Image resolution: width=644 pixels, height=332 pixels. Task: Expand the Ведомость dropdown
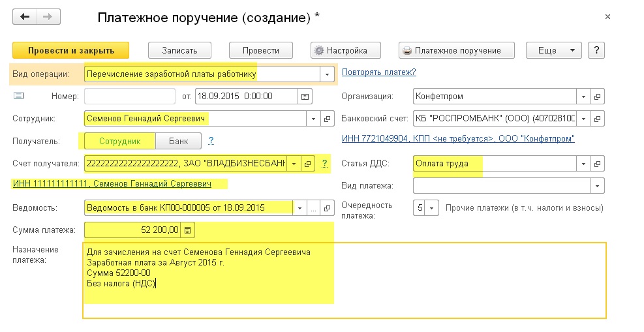tap(300, 208)
